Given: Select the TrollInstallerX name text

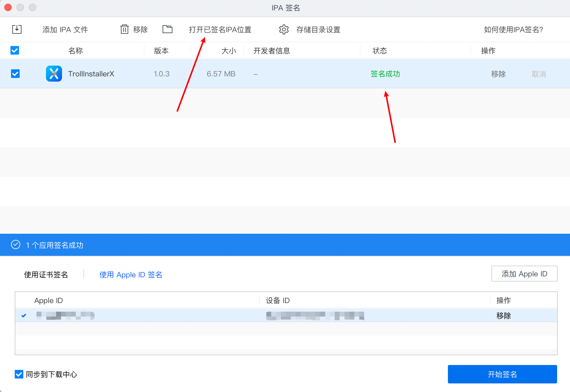Looking at the screenshot, I should [x=91, y=74].
